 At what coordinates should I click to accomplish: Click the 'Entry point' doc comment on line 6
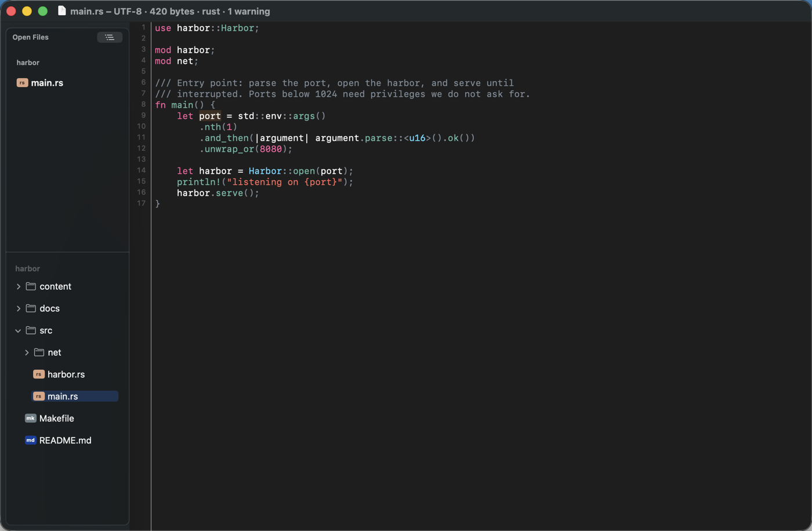[x=334, y=83]
